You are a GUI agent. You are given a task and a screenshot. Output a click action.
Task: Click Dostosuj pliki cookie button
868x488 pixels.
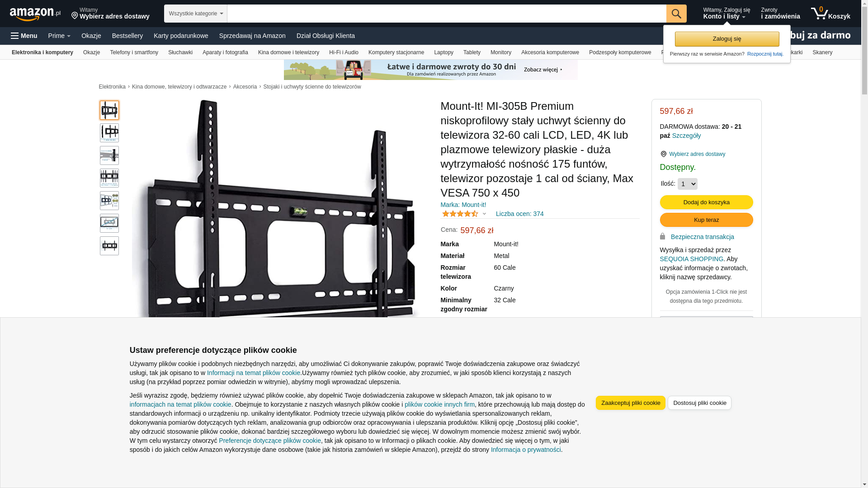(x=699, y=403)
